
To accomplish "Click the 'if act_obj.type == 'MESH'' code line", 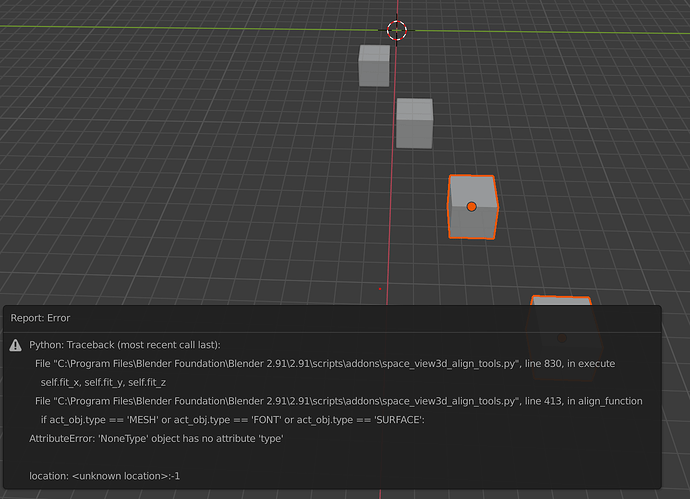I will click(233, 420).
